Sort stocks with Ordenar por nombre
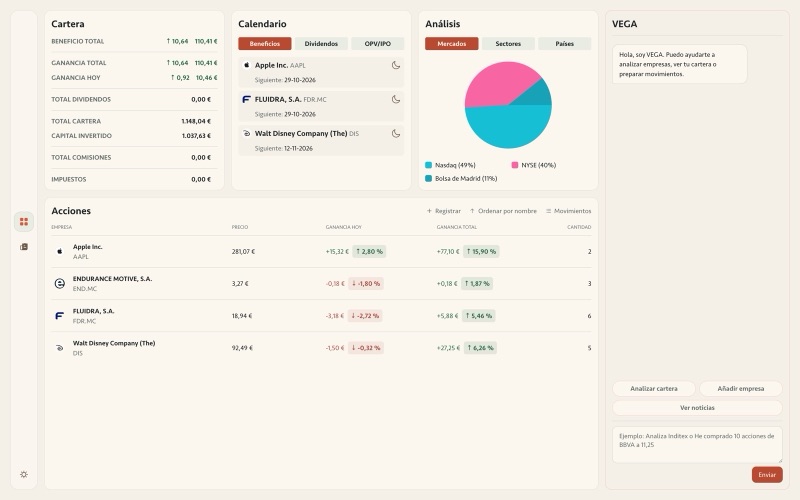 pos(503,211)
